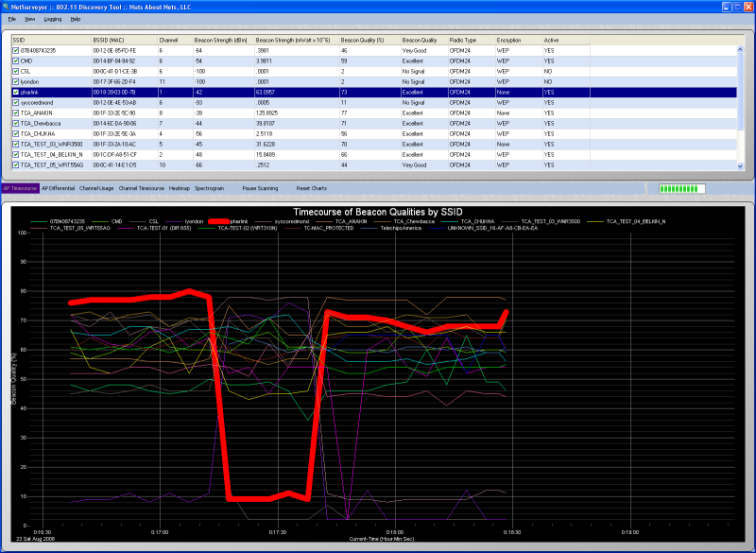Sort by Beacon Quality (%) header
The image size is (756, 553).
(369, 40)
